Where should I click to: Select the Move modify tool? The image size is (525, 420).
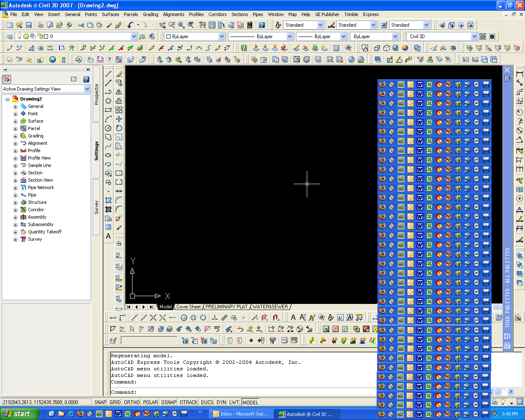119,119
